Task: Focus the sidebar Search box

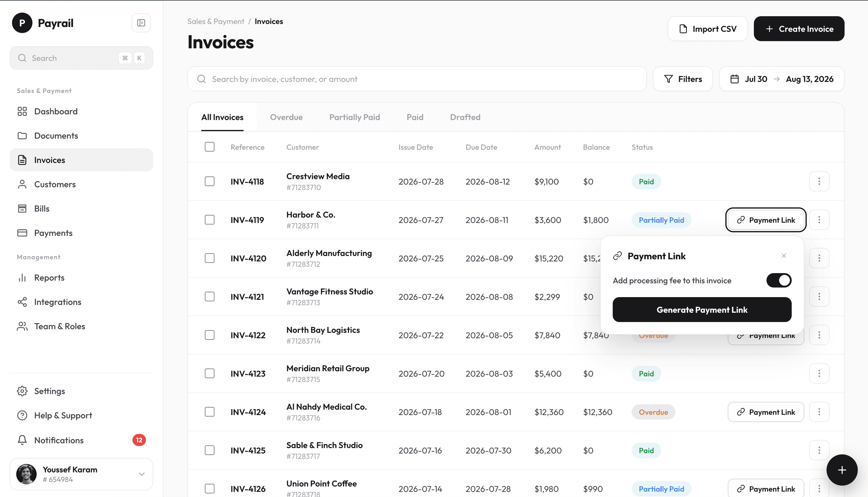Action: (x=81, y=58)
